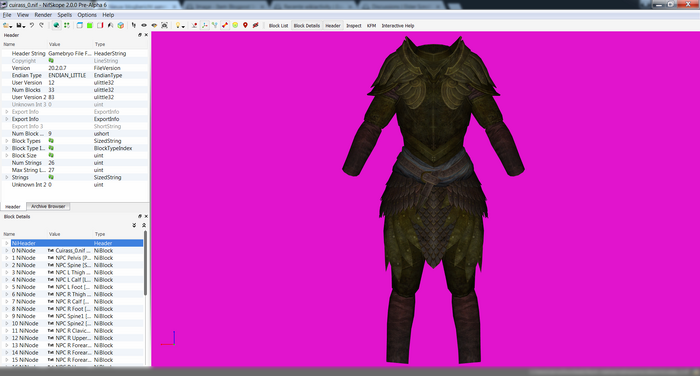Switch to the Archive Browser tab

[x=48, y=206]
